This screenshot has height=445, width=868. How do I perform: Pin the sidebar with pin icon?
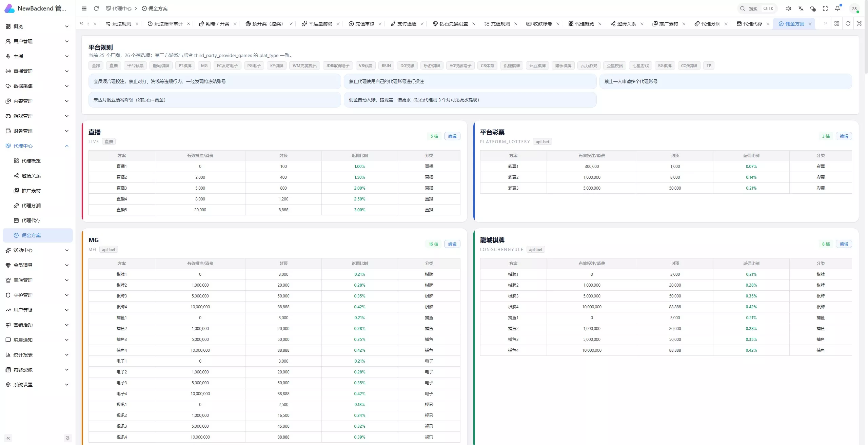pyautogui.click(x=67, y=438)
